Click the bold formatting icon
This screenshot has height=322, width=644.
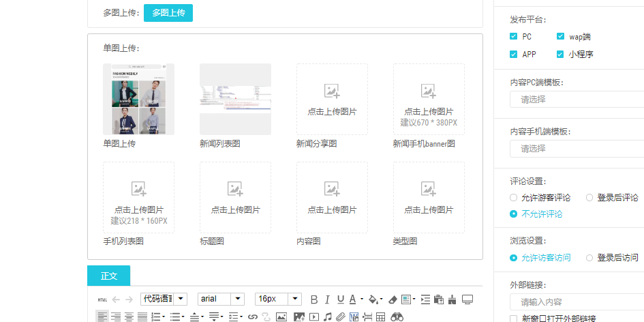pos(314,299)
